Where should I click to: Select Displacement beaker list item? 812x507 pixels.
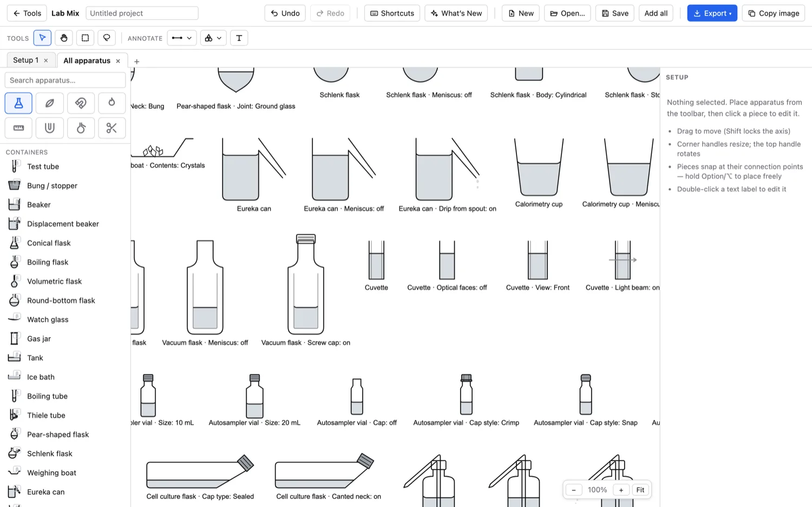click(x=65, y=224)
